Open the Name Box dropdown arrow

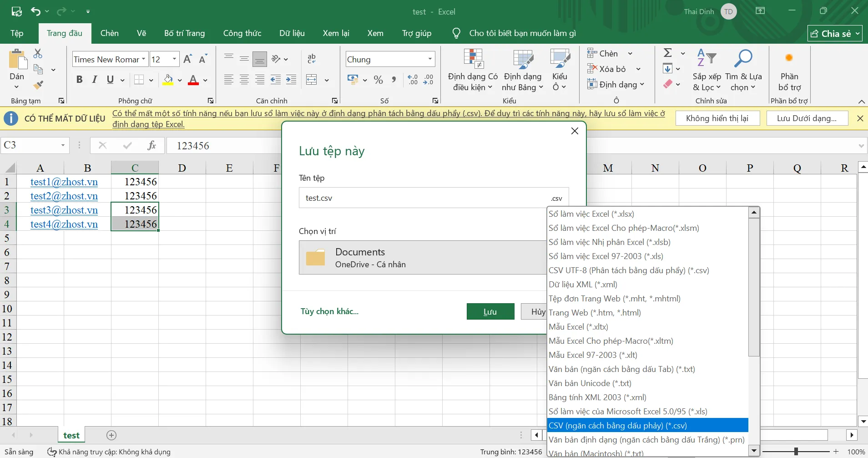(x=63, y=146)
